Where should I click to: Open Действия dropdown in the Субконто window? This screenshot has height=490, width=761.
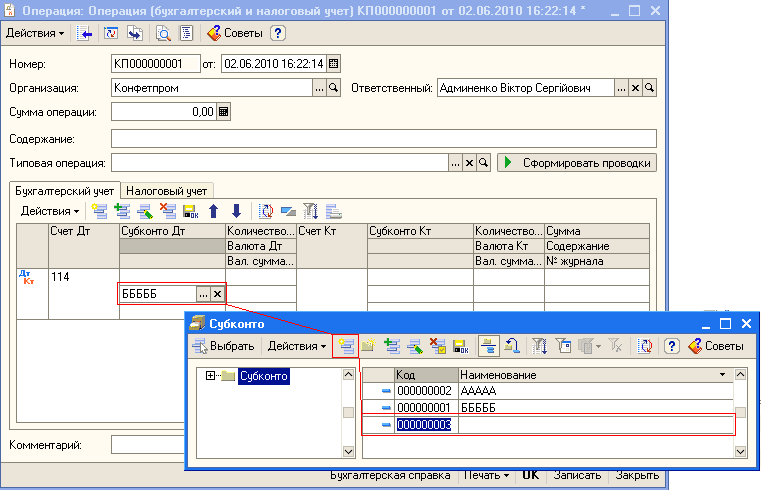click(295, 346)
